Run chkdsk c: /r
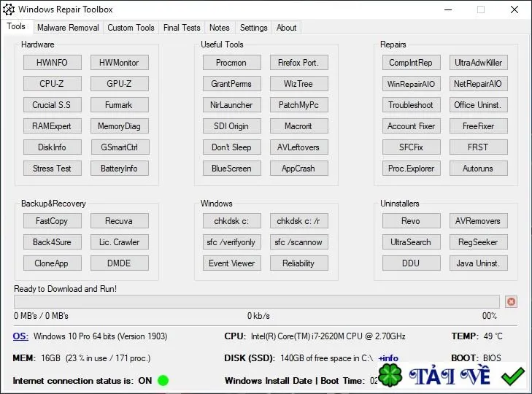 click(299, 221)
